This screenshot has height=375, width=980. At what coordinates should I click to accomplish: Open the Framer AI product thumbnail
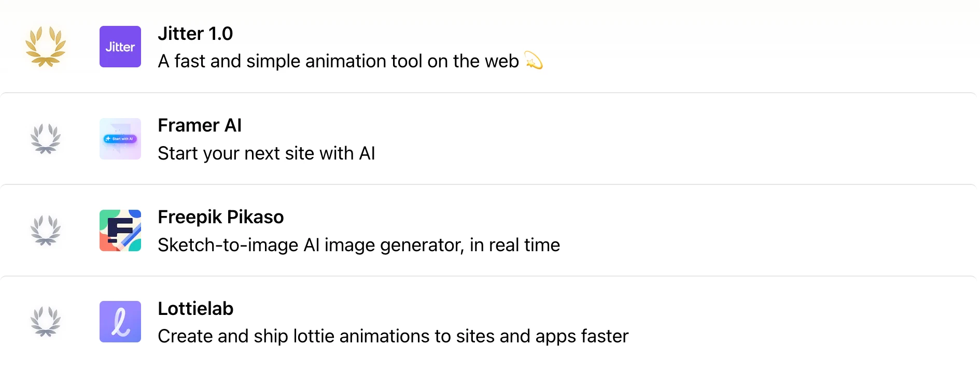tap(120, 139)
